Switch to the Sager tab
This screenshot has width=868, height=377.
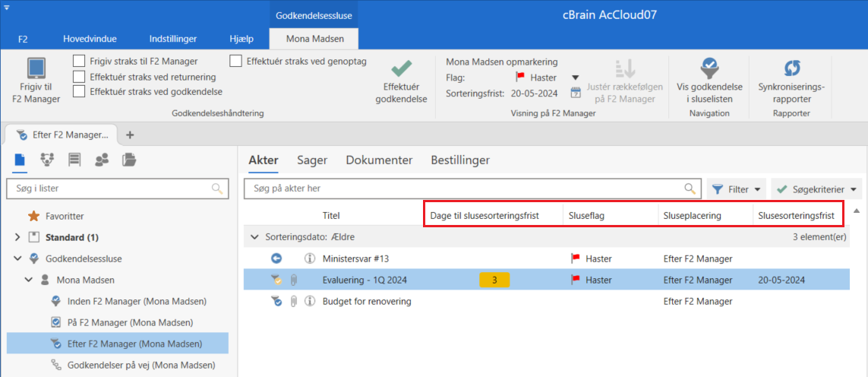[311, 160]
